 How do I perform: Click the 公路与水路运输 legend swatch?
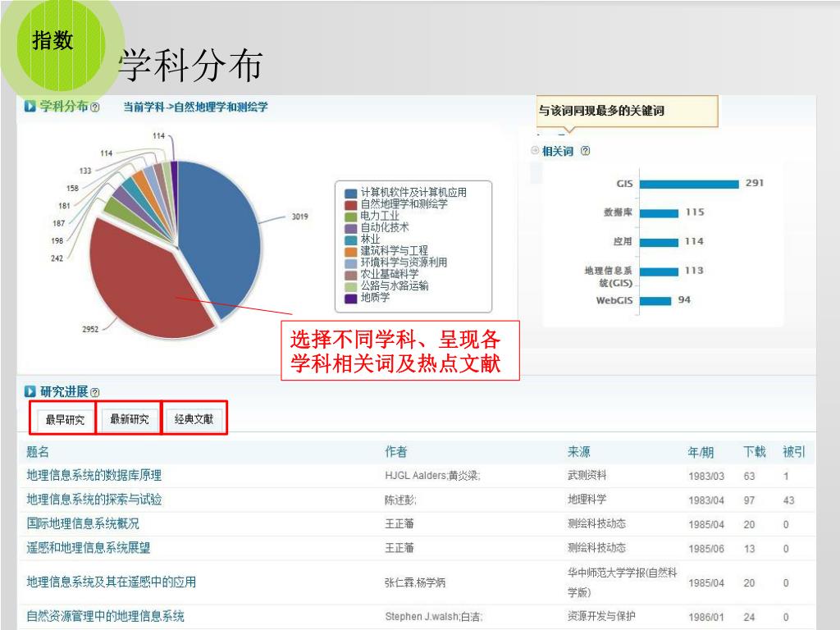[351, 286]
